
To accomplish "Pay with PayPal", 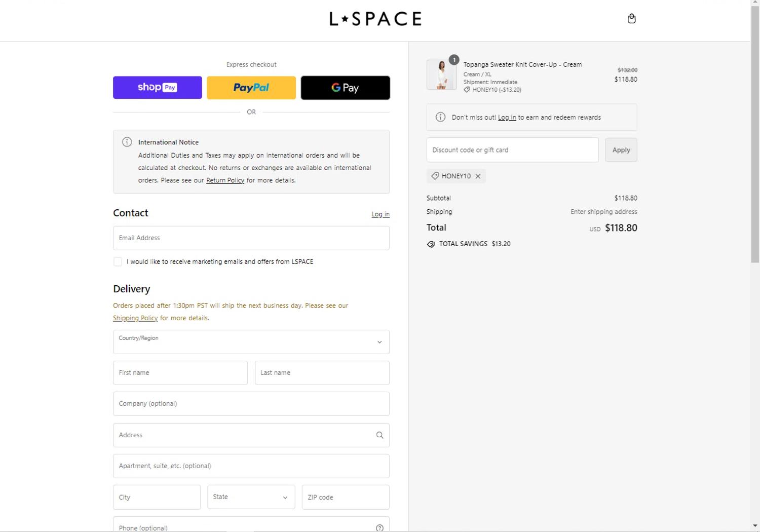I will pyautogui.click(x=251, y=88).
